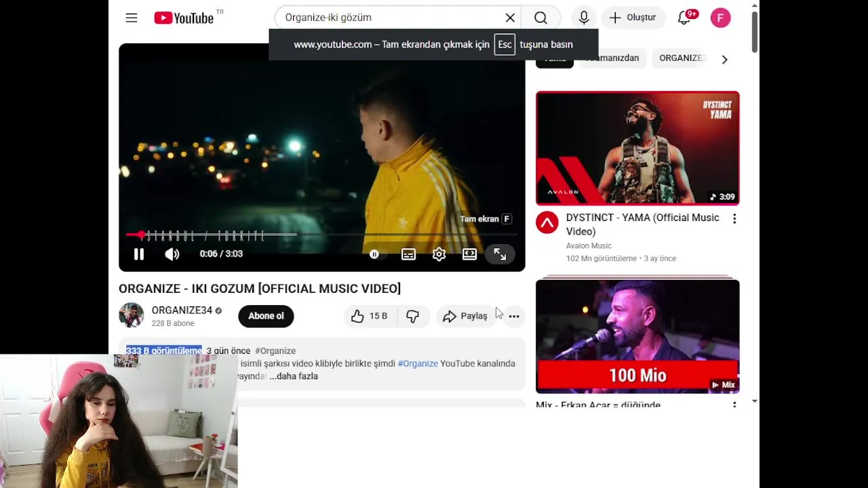Click the Avalon Music channel name
Viewport: 868px width, 488px height.
click(x=589, y=245)
